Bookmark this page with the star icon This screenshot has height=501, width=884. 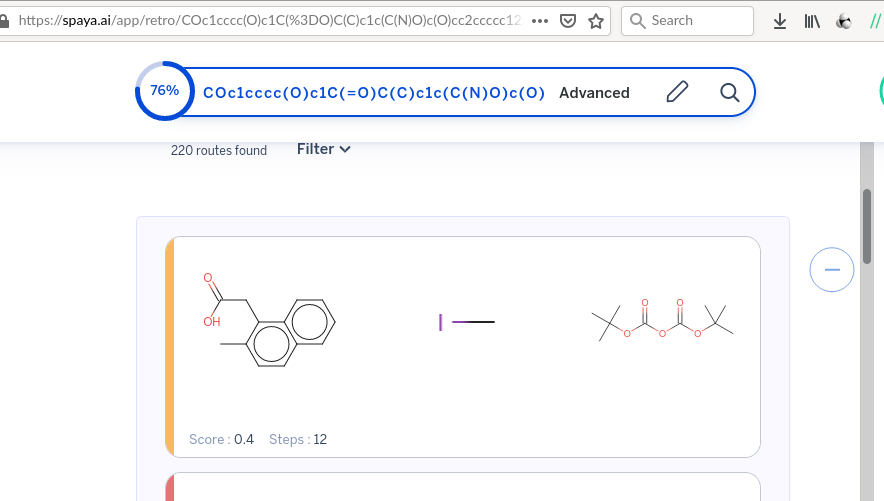click(x=596, y=21)
